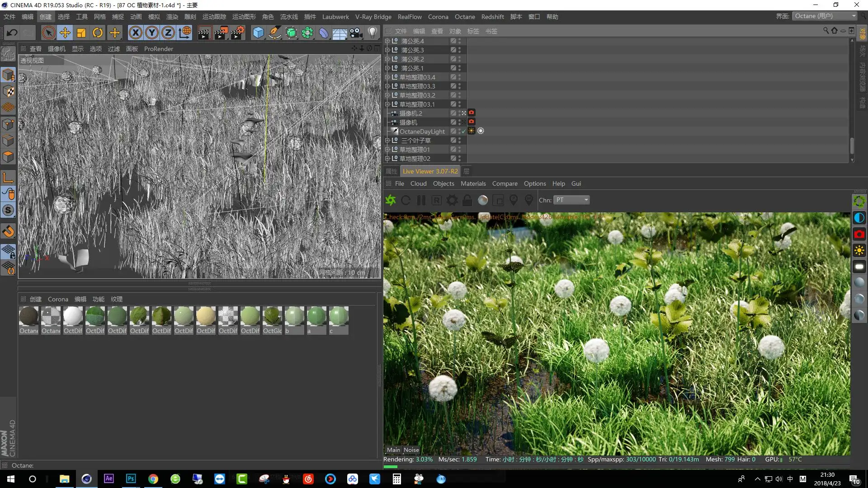This screenshot has height=488, width=868.
Task: Click the Main render pass button
Action: (393, 450)
